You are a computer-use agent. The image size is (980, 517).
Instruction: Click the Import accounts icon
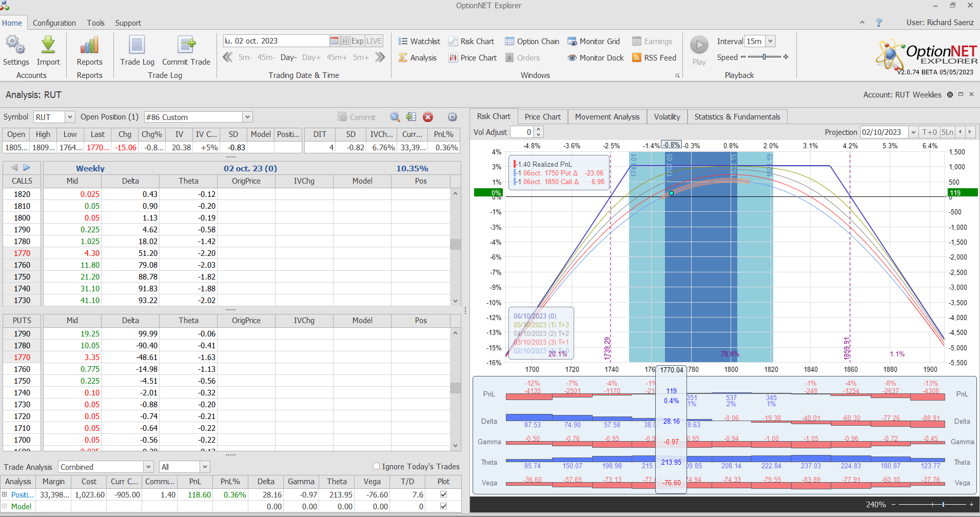[48, 45]
